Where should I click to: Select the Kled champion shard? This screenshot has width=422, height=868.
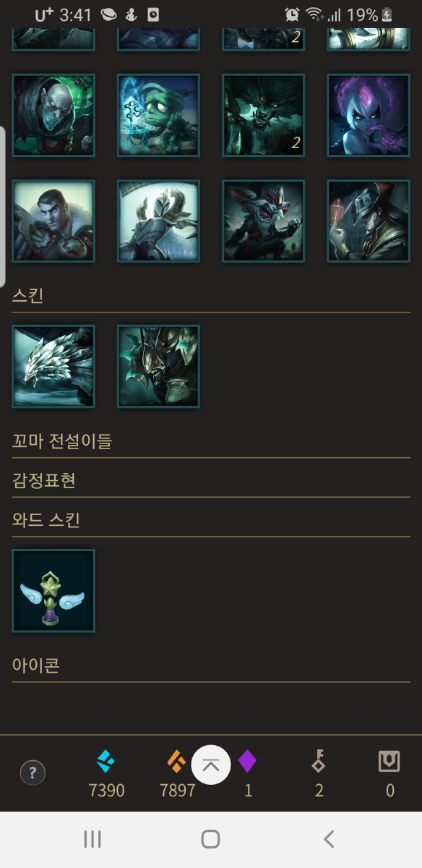[x=263, y=221]
